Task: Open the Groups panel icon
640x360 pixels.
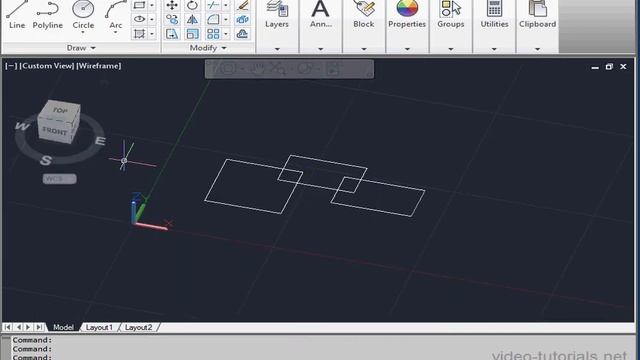Action: (x=451, y=9)
